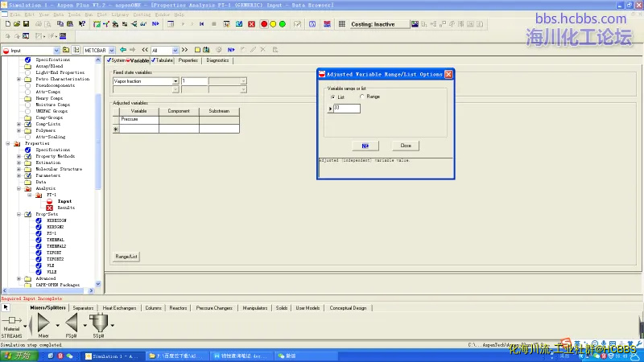644x362 pixels.
Task: Open the Separators model library tab
Action: tap(83, 308)
